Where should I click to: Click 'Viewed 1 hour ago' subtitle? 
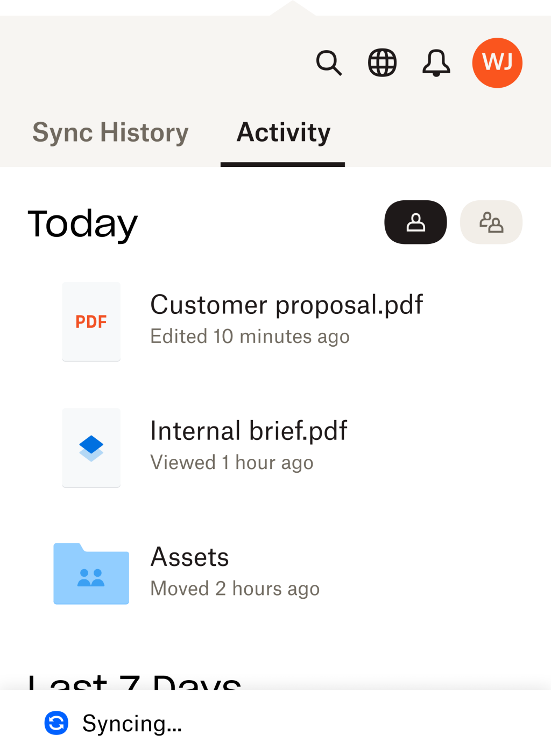click(231, 463)
